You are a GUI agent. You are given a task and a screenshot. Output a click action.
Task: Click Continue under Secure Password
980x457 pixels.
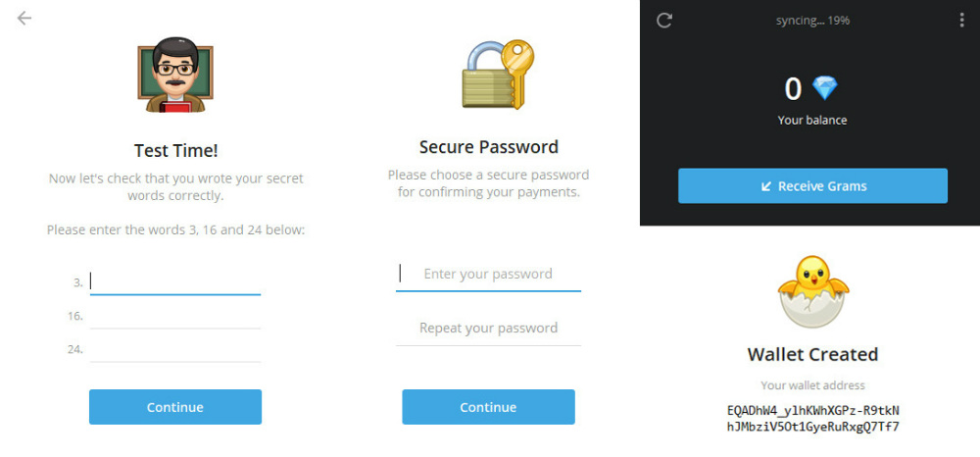coord(488,407)
